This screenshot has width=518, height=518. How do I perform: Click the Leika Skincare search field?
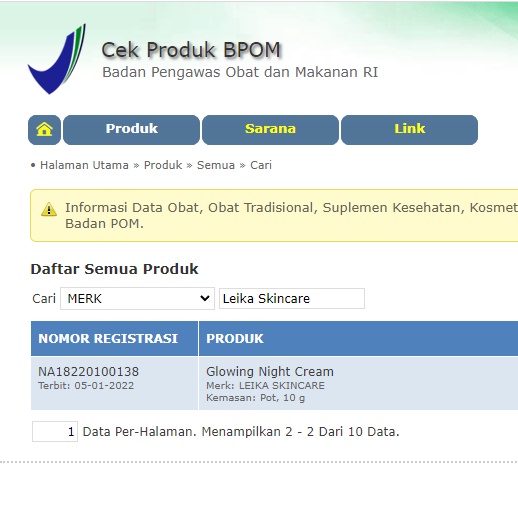tap(292, 298)
